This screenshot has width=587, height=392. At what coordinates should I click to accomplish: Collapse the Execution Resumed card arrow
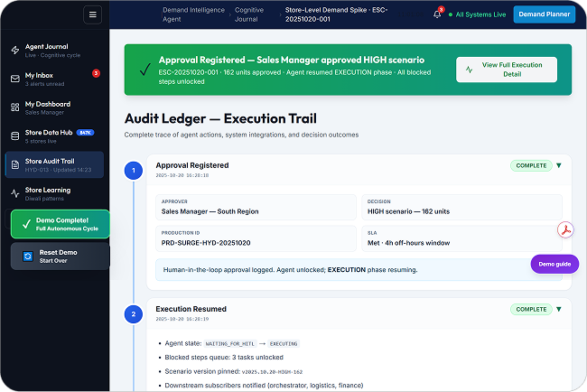point(559,309)
